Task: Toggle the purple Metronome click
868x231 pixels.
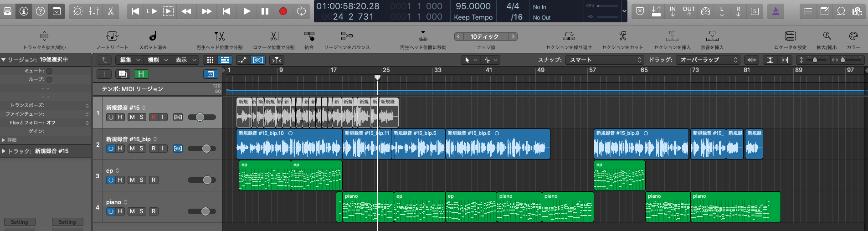Action: pos(776,11)
